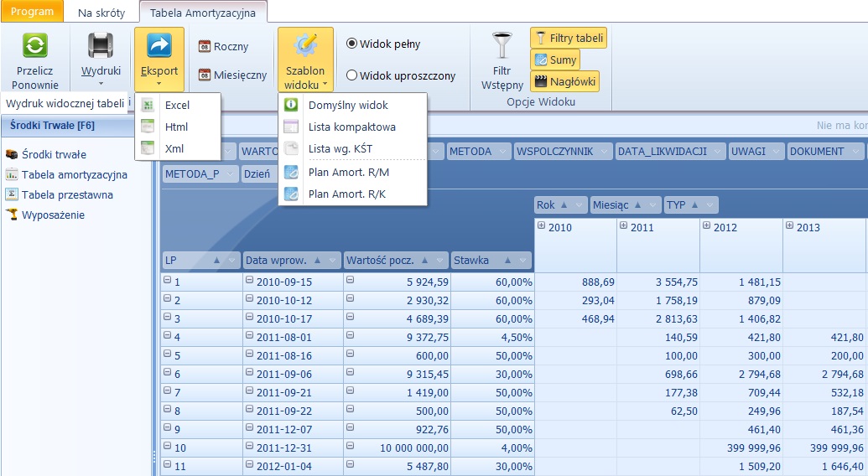This screenshot has height=476, width=868.
Task: Click the Eksport arrow icon
Action: coord(159,46)
